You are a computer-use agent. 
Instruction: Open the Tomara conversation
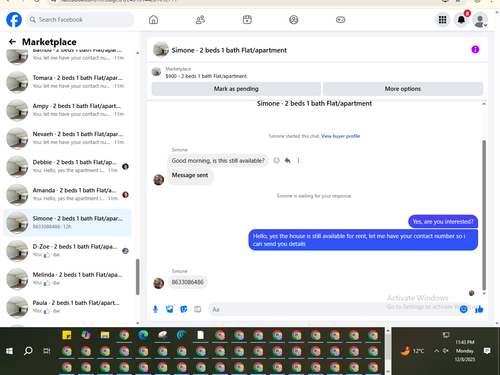click(x=67, y=82)
